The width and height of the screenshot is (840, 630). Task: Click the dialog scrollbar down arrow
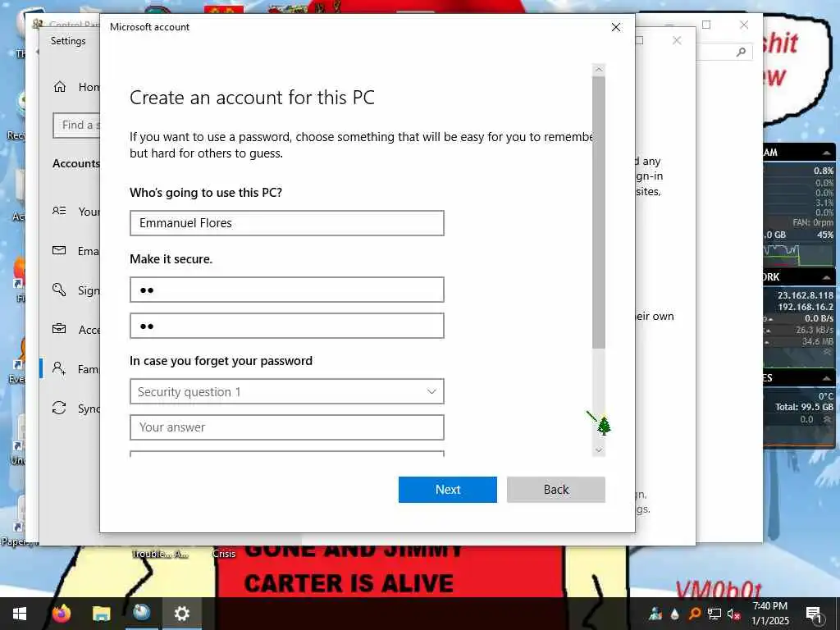pyautogui.click(x=599, y=450)
